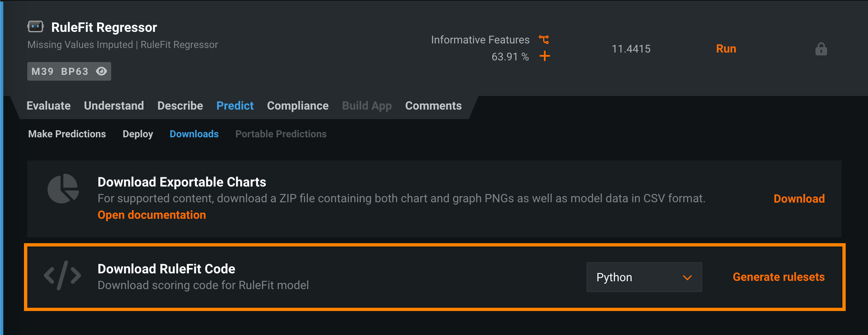Open the Python language dropdown

pyautogui.click(x=644, y=277)
